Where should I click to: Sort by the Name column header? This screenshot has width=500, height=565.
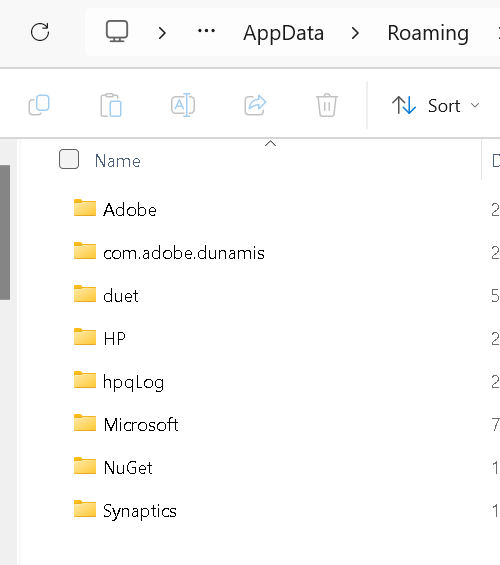point(117,161)
